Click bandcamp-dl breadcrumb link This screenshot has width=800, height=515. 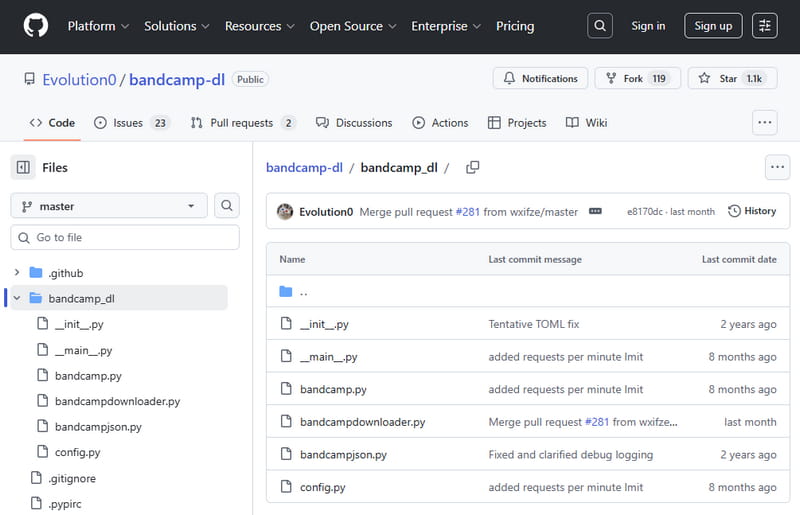point(304,167)
